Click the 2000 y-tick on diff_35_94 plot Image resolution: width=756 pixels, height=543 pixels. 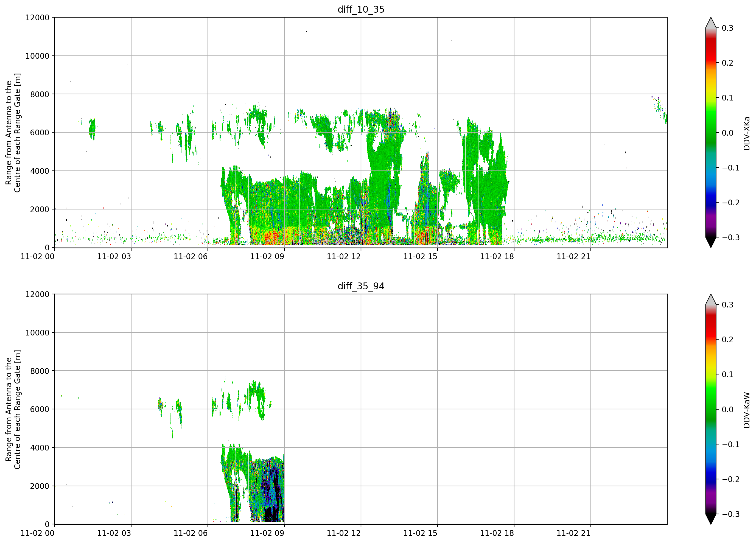click(40, 486)
